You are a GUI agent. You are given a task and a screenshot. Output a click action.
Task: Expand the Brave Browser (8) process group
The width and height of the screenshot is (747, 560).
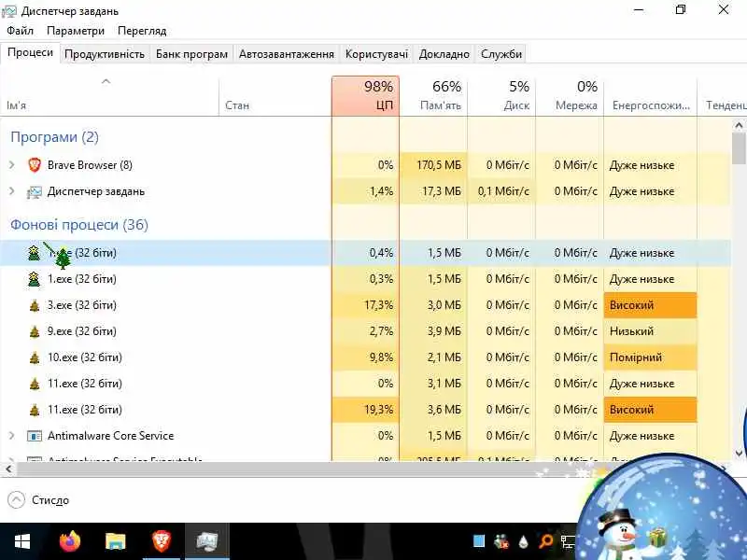(x=12, y=165)
